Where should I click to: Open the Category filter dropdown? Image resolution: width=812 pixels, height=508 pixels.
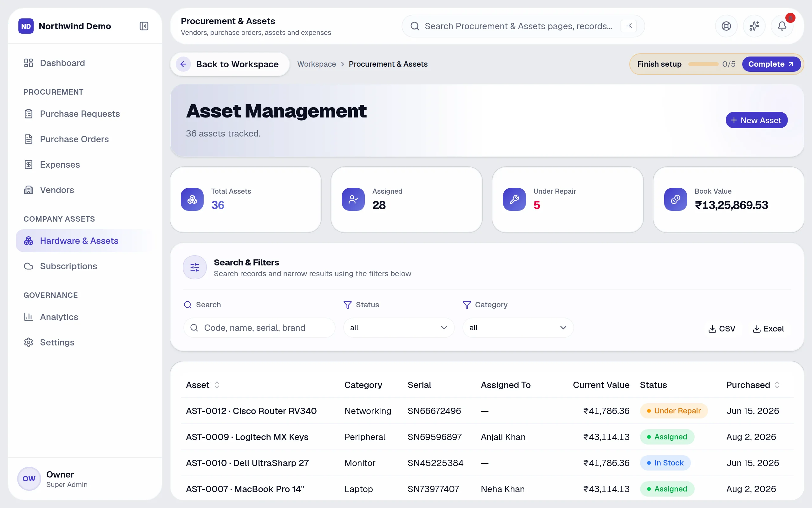point(518,328)
